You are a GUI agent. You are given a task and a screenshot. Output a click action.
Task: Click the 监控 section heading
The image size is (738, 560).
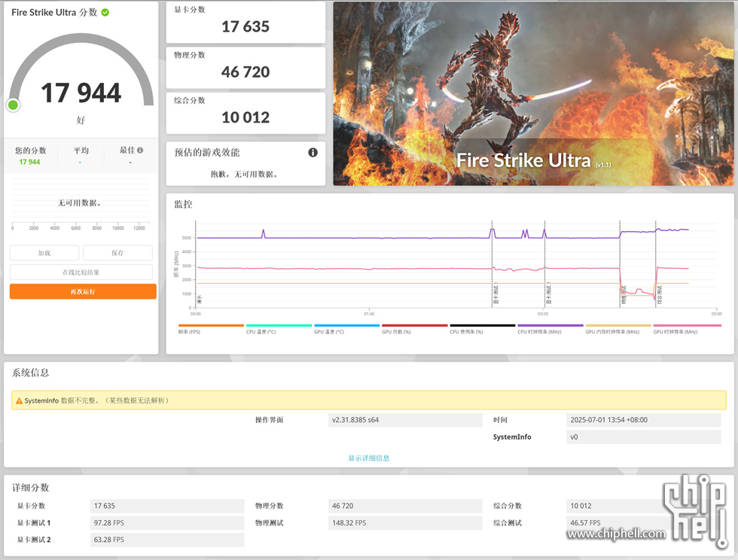point(183,204)
